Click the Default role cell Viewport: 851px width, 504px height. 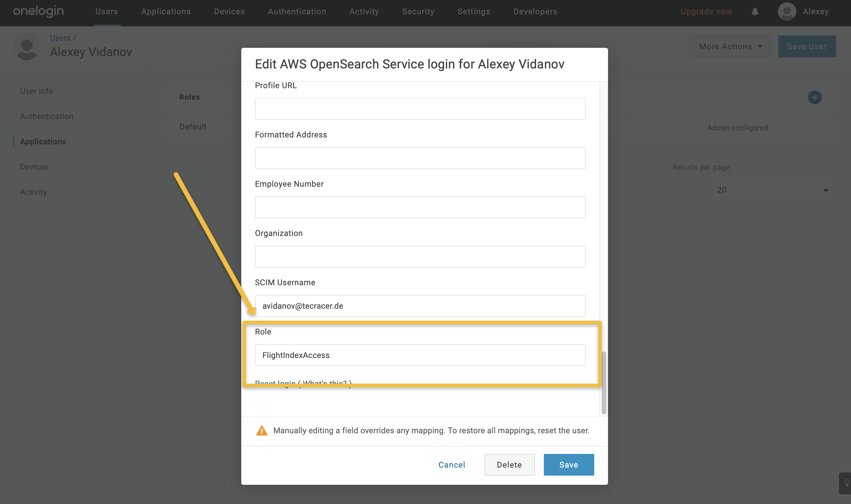click(193, 126)
